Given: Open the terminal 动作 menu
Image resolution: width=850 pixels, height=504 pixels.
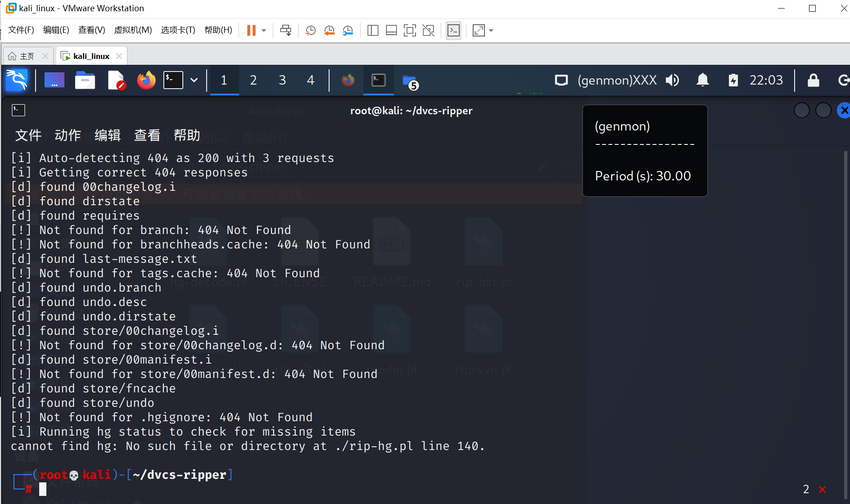Looking at the screenshot, I should click(68, 135).
